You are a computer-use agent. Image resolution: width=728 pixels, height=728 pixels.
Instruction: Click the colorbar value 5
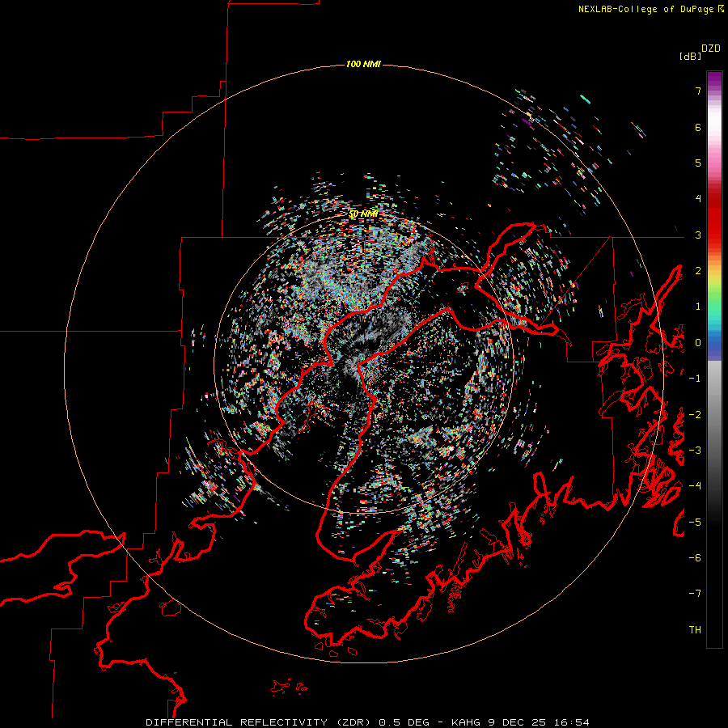coord(698,163)
